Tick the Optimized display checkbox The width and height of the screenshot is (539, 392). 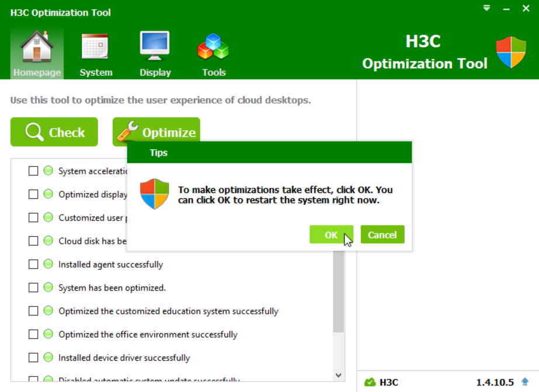pos(33,194)
